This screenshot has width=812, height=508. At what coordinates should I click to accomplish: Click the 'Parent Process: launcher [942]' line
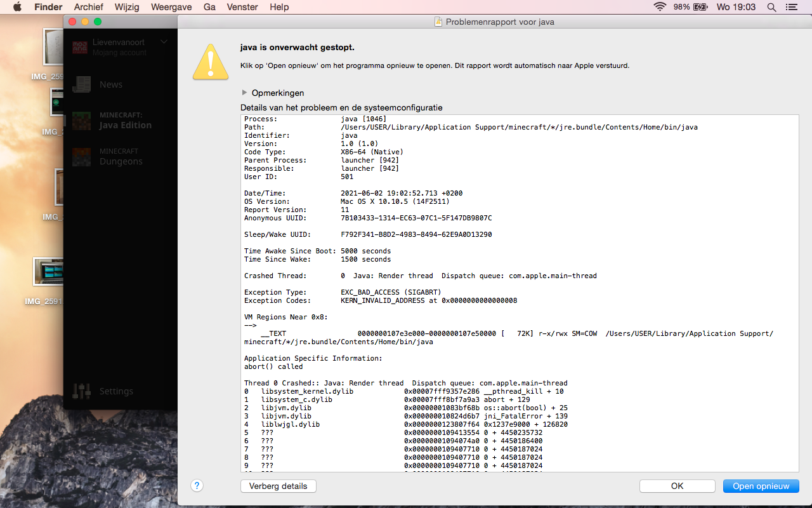click(322, 160)
